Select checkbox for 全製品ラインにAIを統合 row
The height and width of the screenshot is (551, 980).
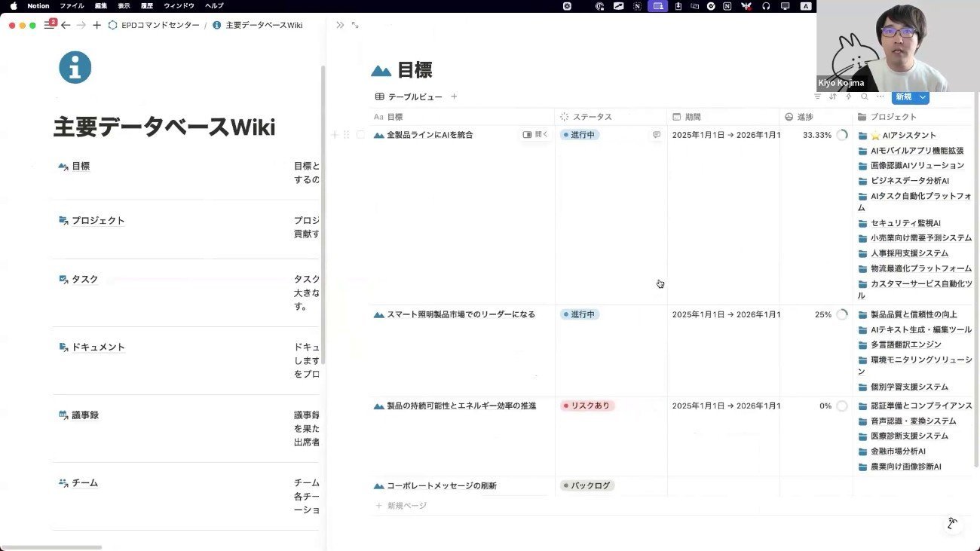click(x=360, y=135)
